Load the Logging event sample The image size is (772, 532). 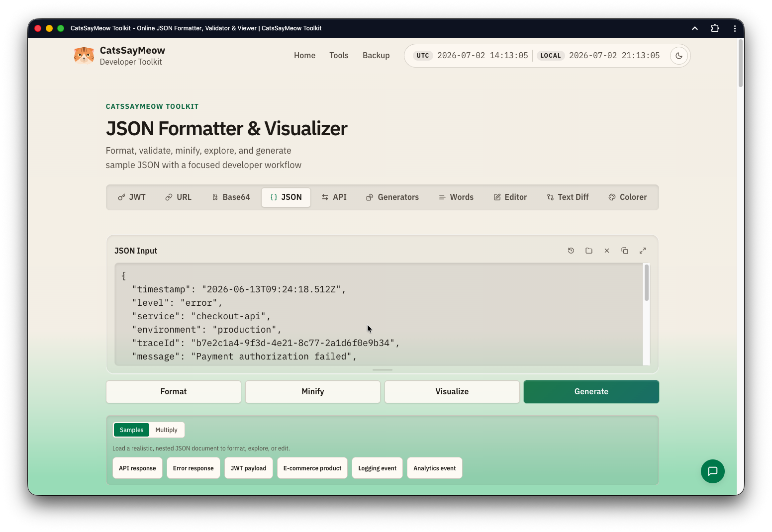click(378, 468)
